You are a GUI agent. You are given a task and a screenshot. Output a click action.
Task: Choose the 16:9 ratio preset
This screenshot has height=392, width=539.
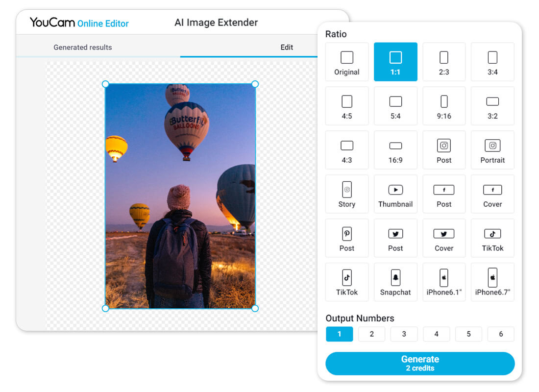[395, 150]
